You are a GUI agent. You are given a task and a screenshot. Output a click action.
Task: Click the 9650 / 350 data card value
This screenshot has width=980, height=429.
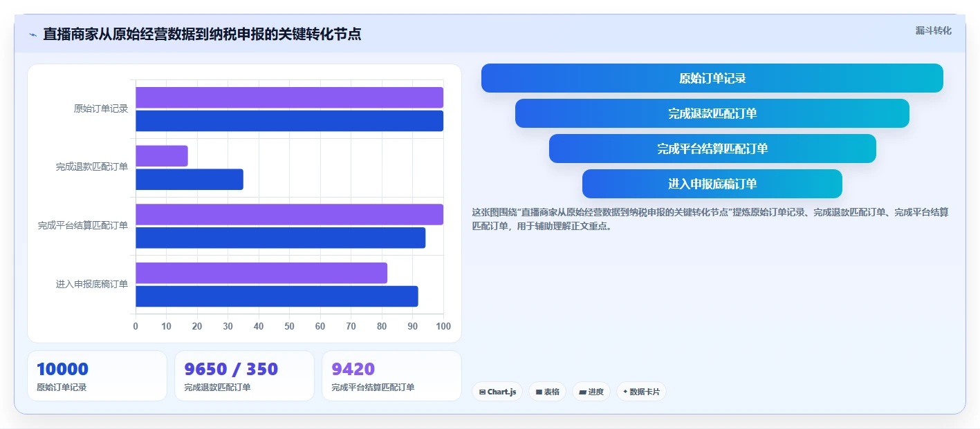click(x=231, y=370)
